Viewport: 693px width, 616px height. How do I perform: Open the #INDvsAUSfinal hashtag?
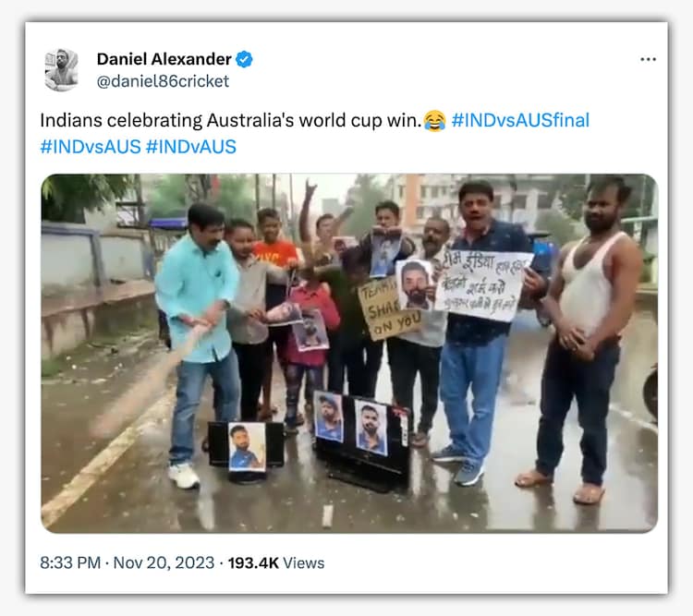tap(520, 120)
